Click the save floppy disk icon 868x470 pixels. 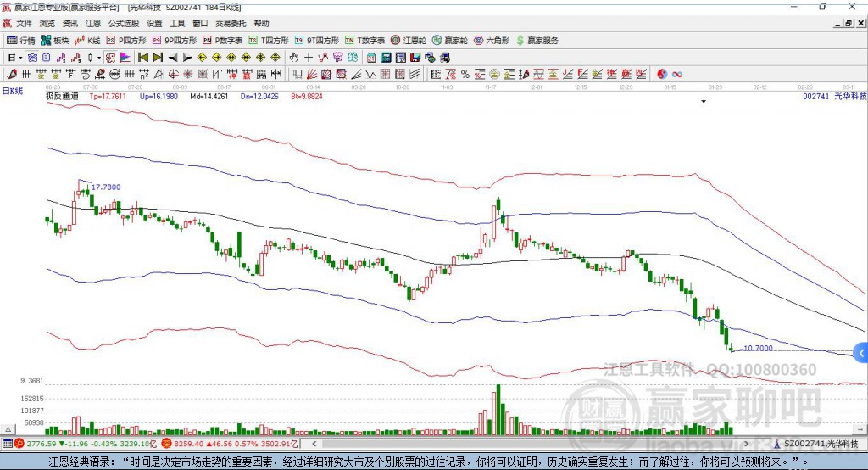[415, 58]
